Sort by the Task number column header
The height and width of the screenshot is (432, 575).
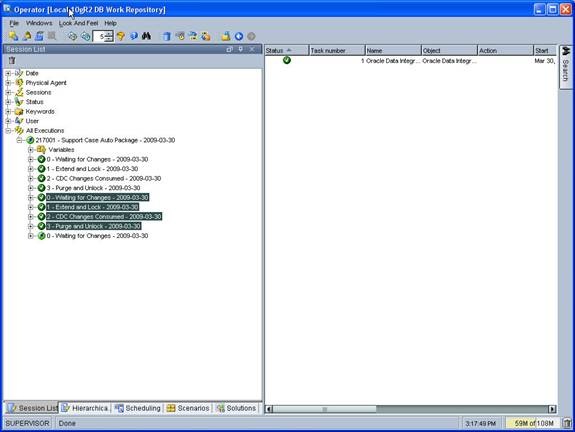pyautogui.click(x=337, y=51)
